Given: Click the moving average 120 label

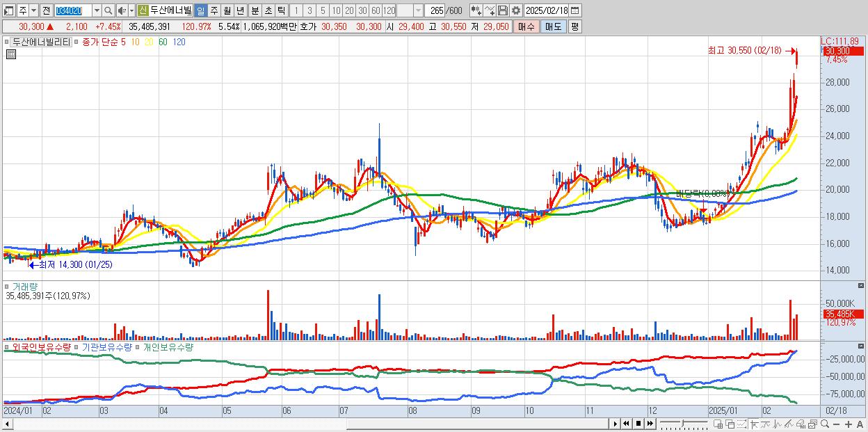Looking at the screenshot, I should (179, 42).
